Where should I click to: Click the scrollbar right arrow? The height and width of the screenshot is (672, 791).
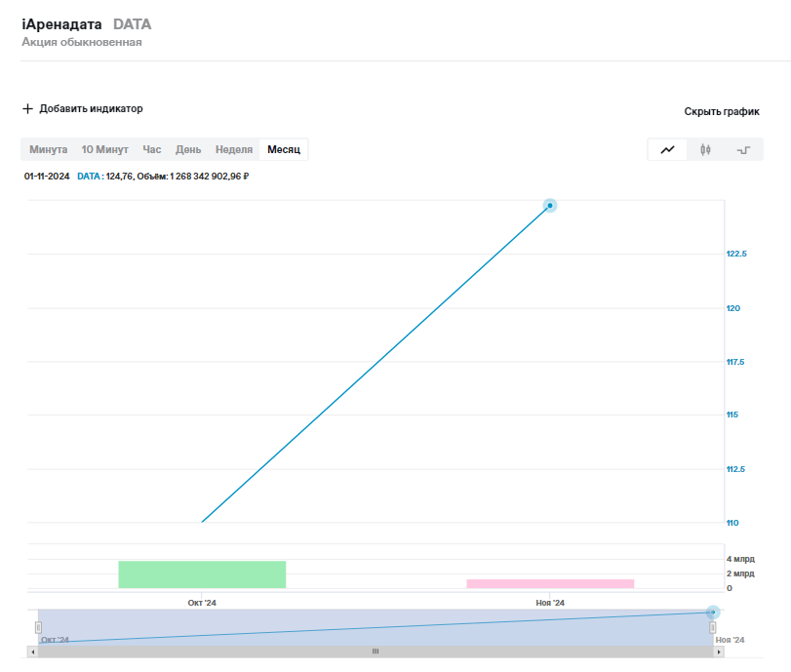(720, 651)
